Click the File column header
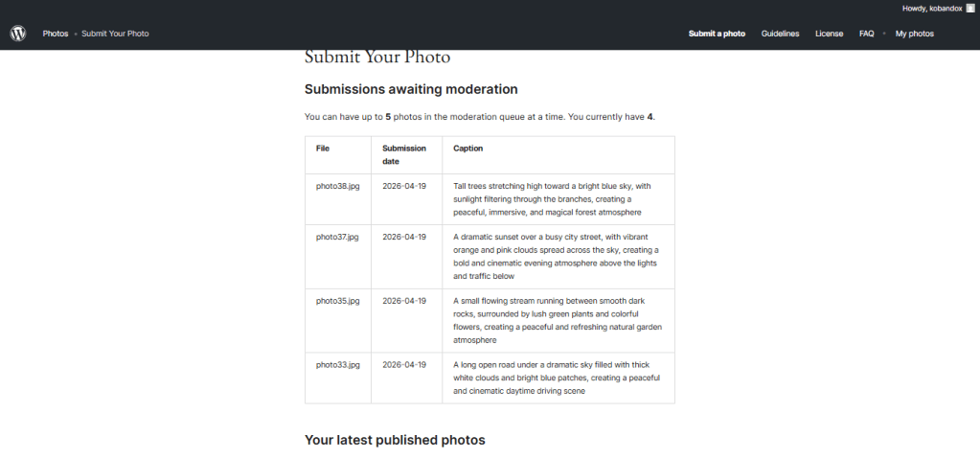The image size is (980, 459). [x=322, y=149]
